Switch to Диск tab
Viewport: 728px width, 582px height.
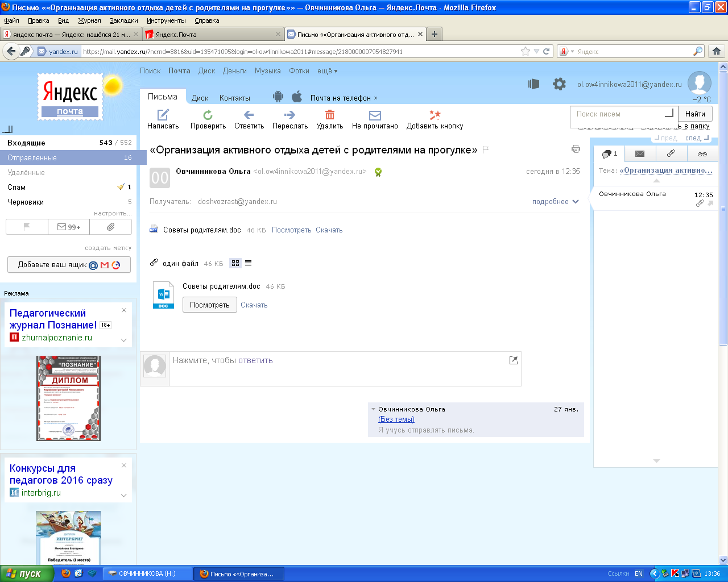click(200, 98)
